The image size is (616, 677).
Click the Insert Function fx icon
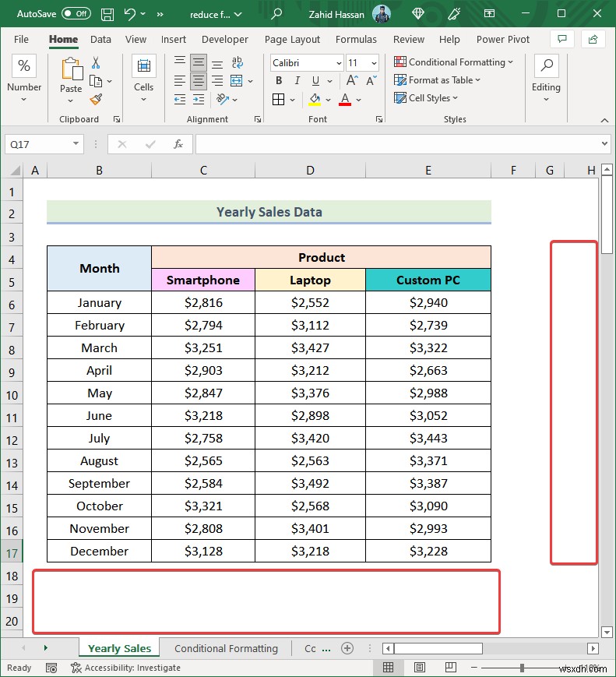click(178, 144)
